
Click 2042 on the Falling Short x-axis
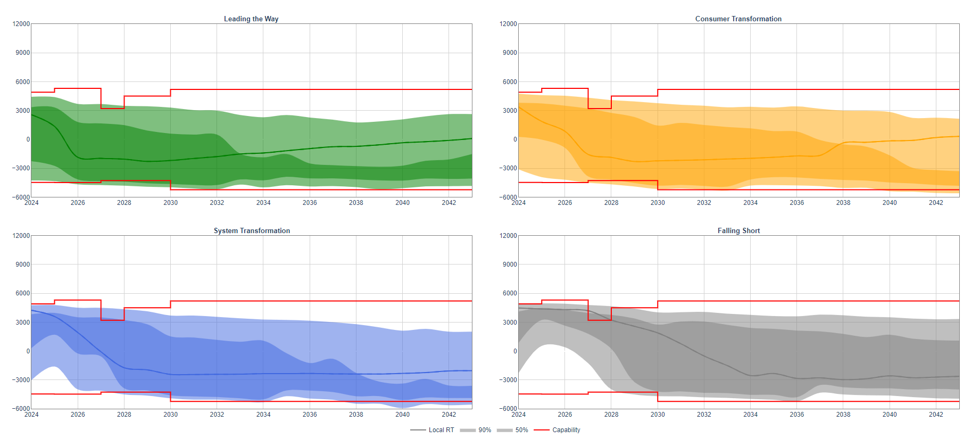click(x=936, y=415)
